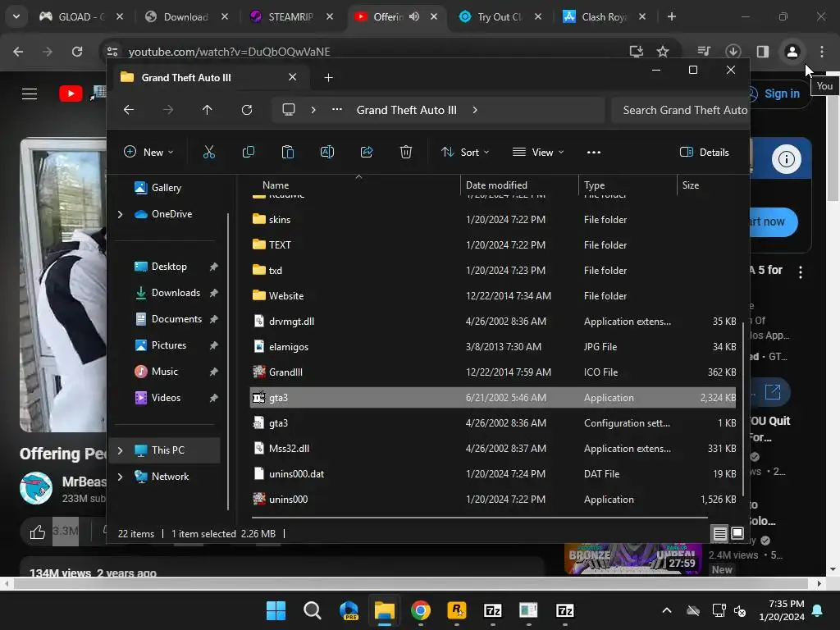The height and width of the screenshot is (630, 840).
Task: Click the Cut icon in Explorer toolbar
Action: pos(209,152)
